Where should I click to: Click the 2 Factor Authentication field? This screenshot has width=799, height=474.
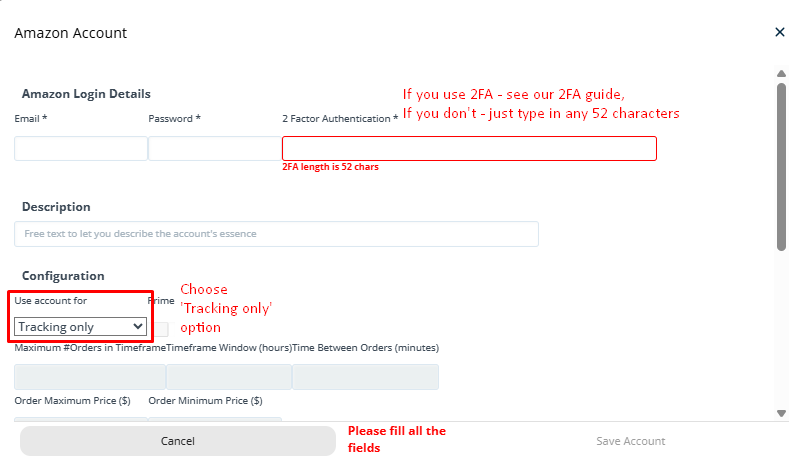[469, 148]
